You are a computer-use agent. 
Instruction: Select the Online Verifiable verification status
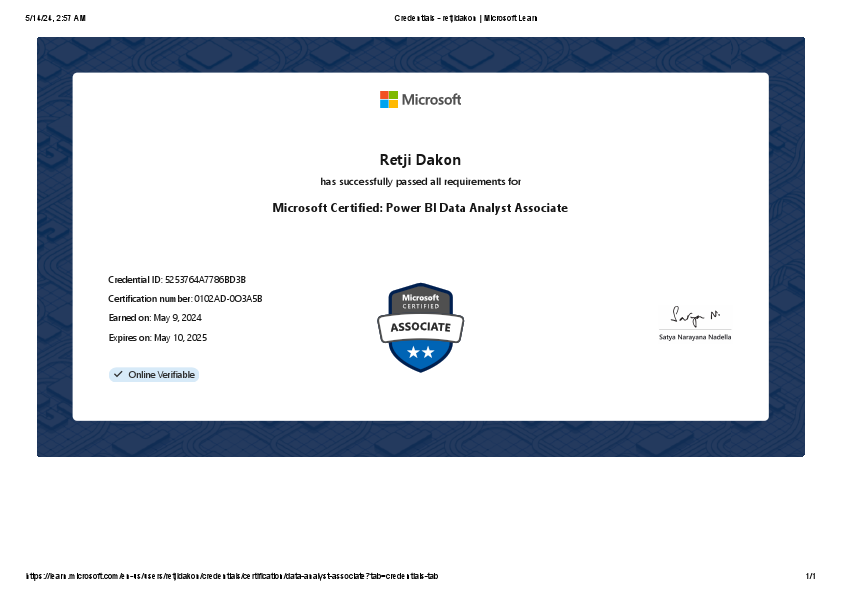(153, 374)
